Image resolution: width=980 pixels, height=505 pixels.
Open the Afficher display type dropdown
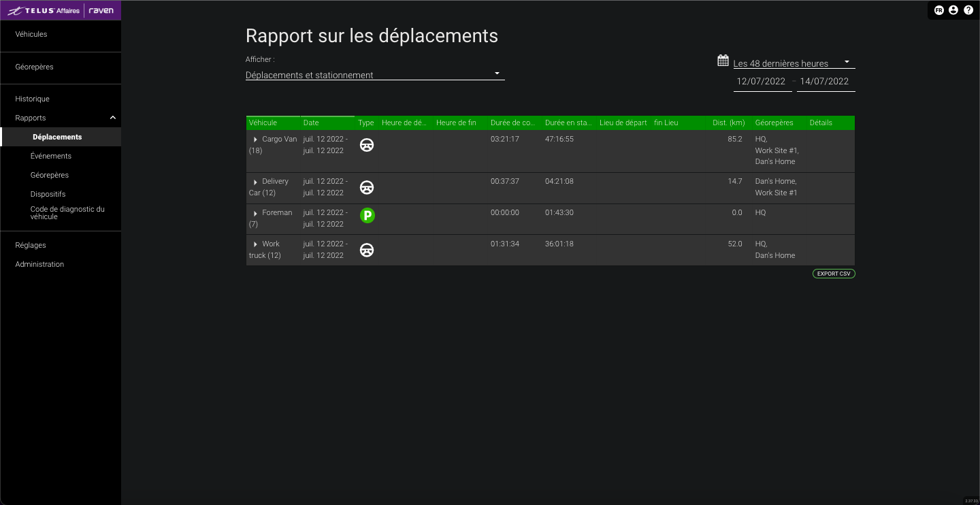tap(375, 75)
